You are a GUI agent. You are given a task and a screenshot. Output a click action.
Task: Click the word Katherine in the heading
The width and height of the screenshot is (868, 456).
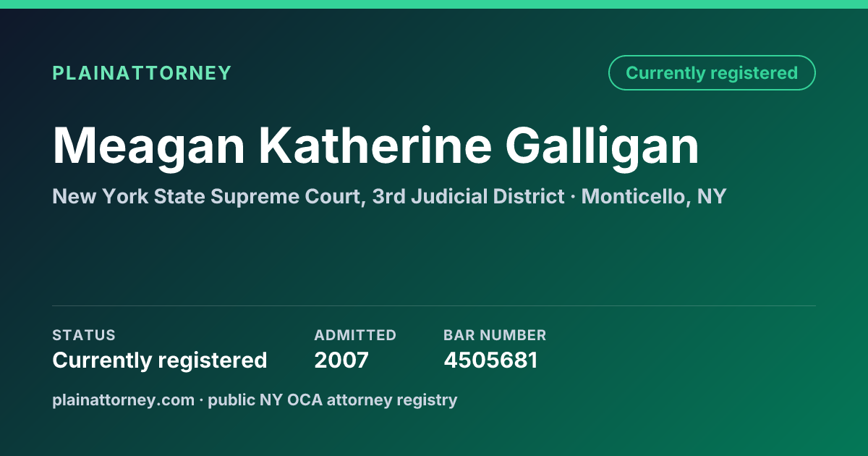tap(375, 146)
